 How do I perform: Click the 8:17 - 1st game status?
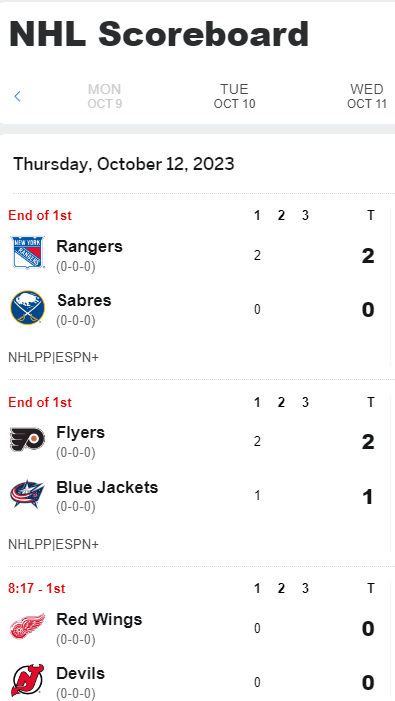point(37,588)
